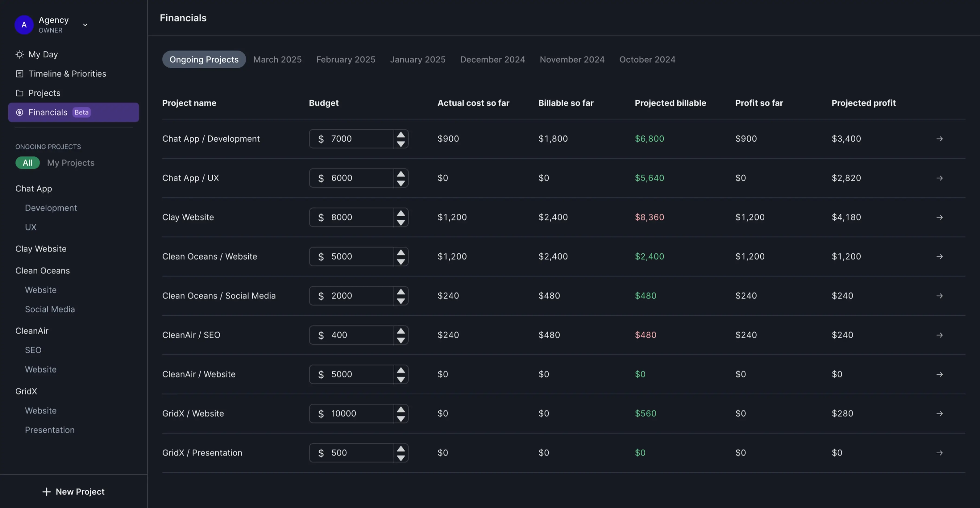Click the Financials dollar coin icon
The height and width of the screenshot is (508, 980).
pos(19,112)
